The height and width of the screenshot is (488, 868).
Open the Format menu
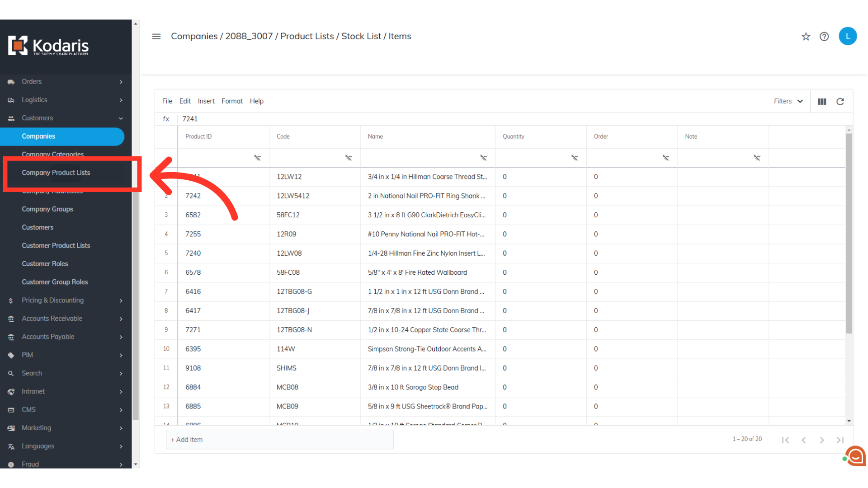point(232,101)
